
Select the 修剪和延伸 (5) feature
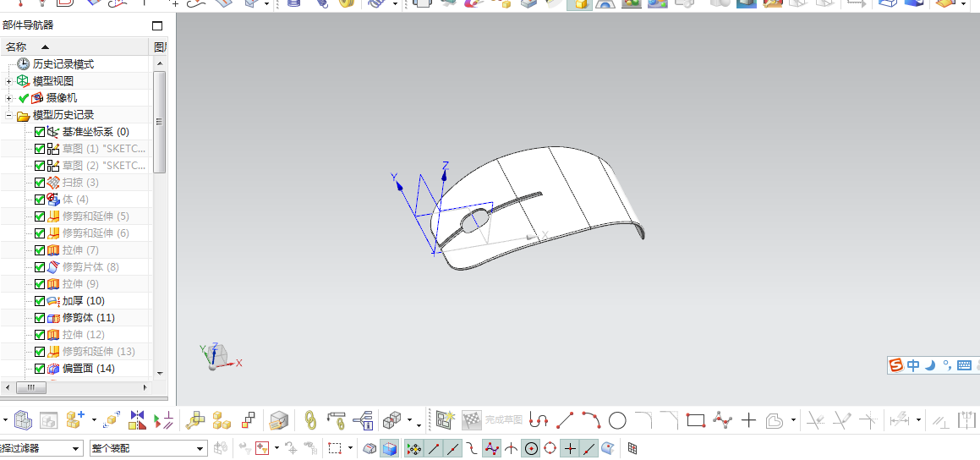96,216
